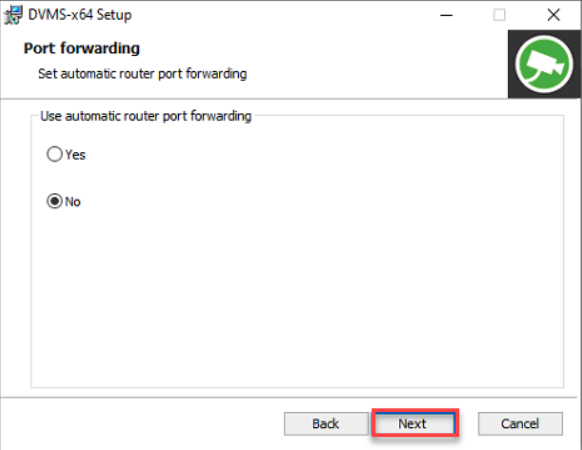Minimize the DVMS-x64 Setup window

point(446,15)
